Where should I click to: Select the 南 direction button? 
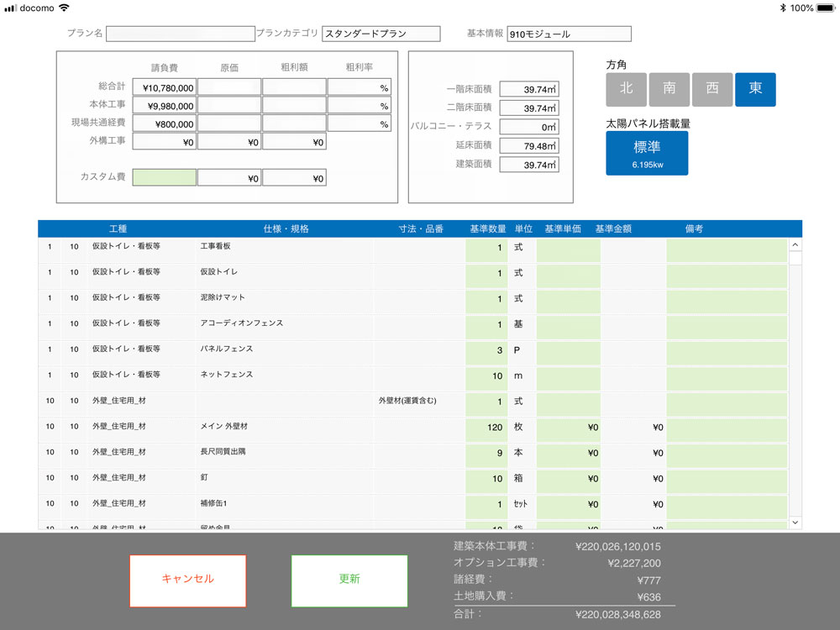coord(669,90)
